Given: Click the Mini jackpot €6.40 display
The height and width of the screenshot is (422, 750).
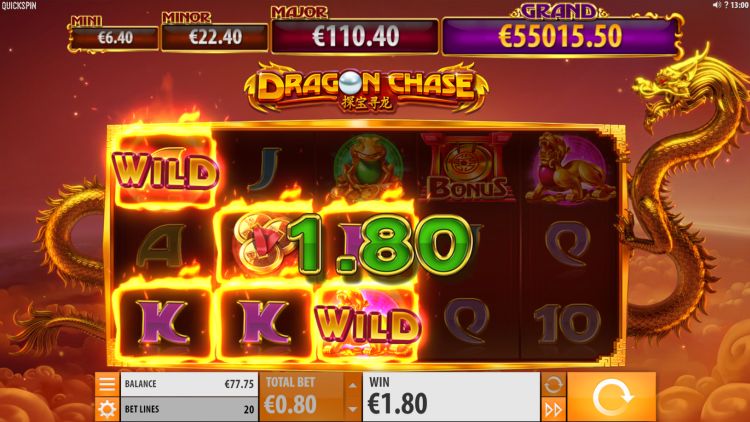Looking at the screenshot, I should [114, 38].
